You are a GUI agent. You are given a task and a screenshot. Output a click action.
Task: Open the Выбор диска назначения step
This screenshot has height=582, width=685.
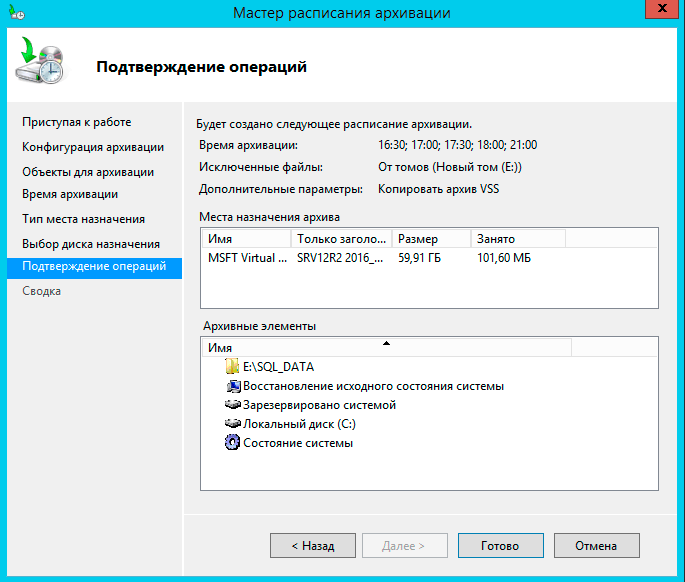click(91, 244)
